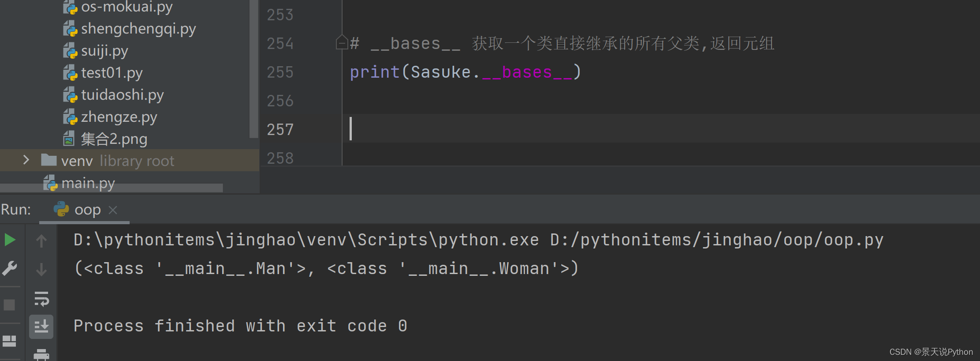980x361 pixels.
Task: Open os-mokuai.py in the project tree
Action: [127, 7]
